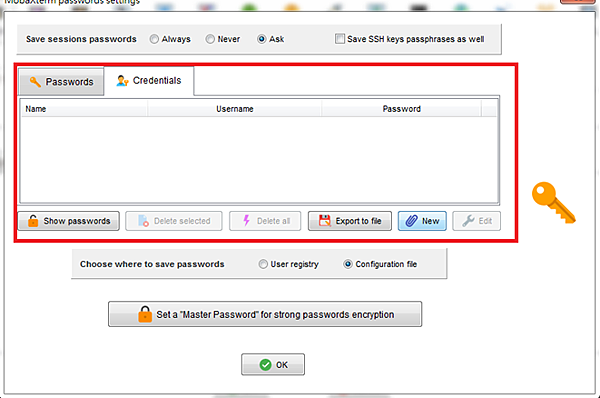Viewport: 600px width, 398px height.
Task: Click the padlock icon on Master Password button
Action: point(145,314)
